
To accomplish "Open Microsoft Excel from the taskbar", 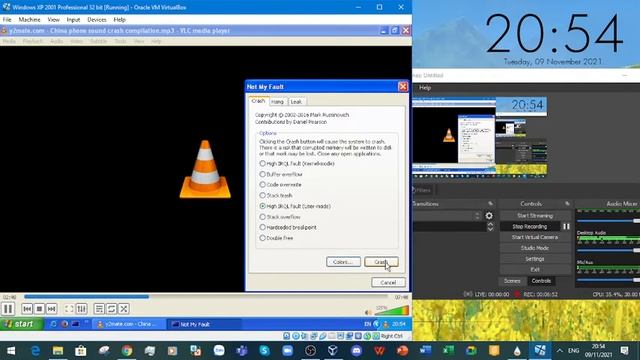I will (448, 351).
